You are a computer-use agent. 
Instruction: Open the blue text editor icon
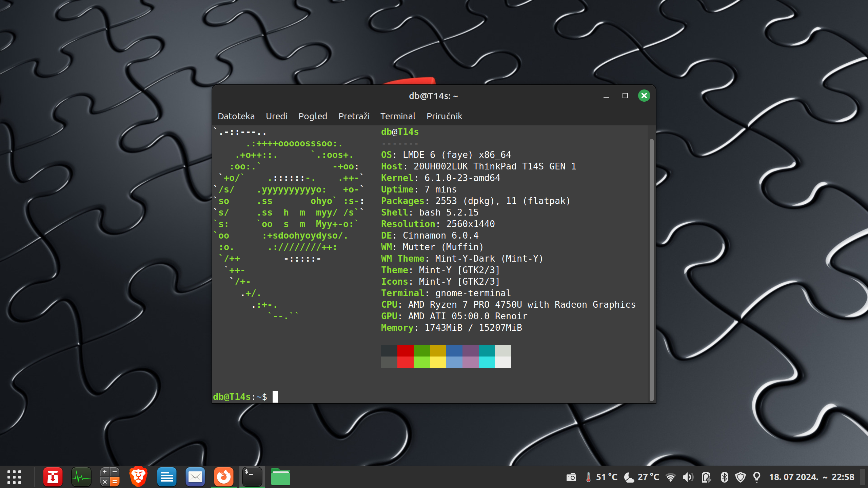click(x=167, y=477)
